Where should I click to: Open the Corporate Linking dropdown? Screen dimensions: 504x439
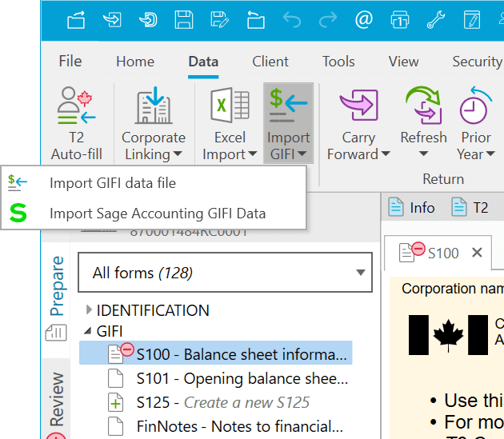point(153,146)
